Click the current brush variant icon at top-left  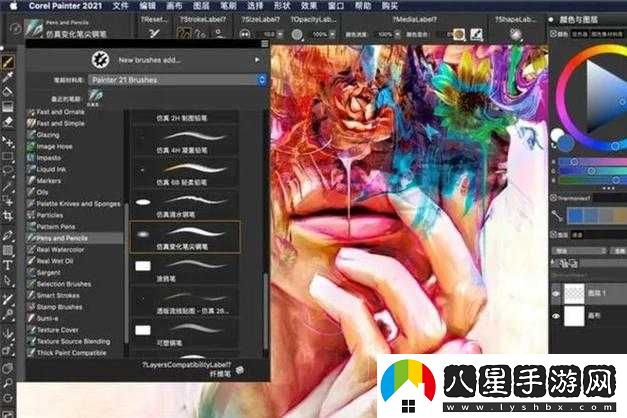[34, 28]
